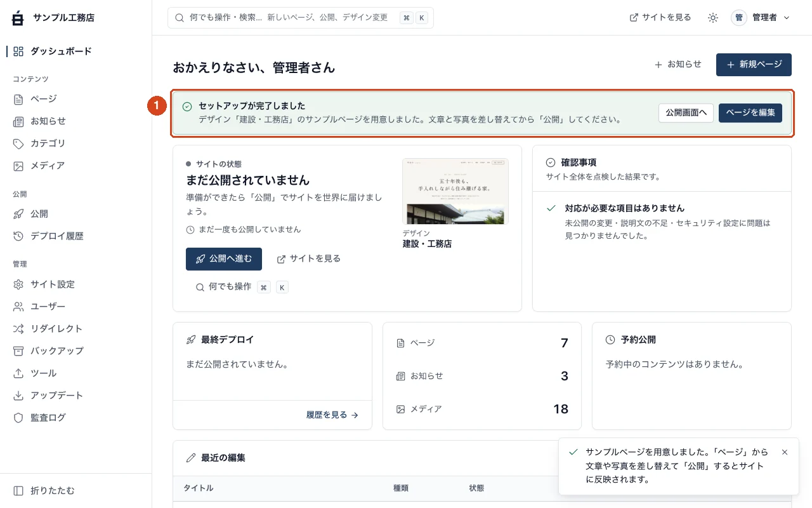Click the 予約公開 clock icon
Screen dimensions: 812x508
(x=610, y=340)
